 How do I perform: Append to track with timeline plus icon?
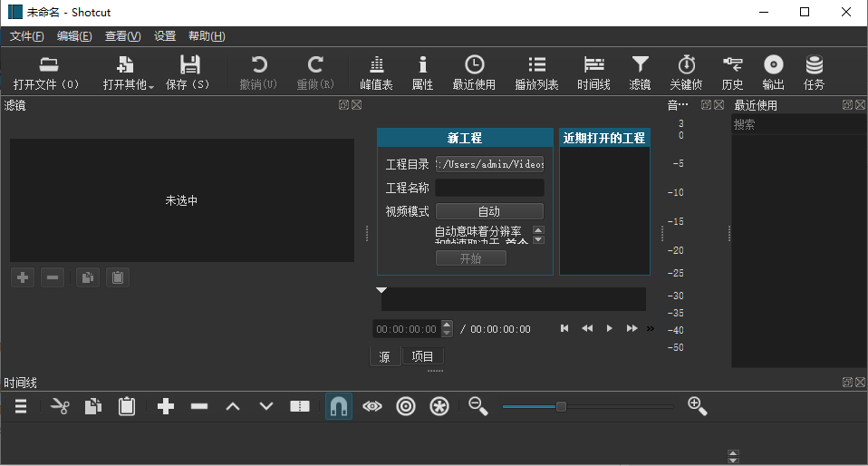tap(166, 407)
